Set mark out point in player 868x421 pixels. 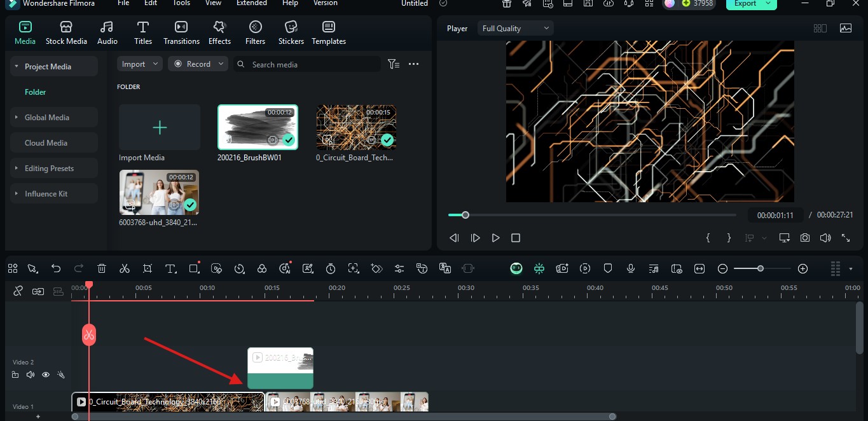pyautogui.click(x=729, y=238)
